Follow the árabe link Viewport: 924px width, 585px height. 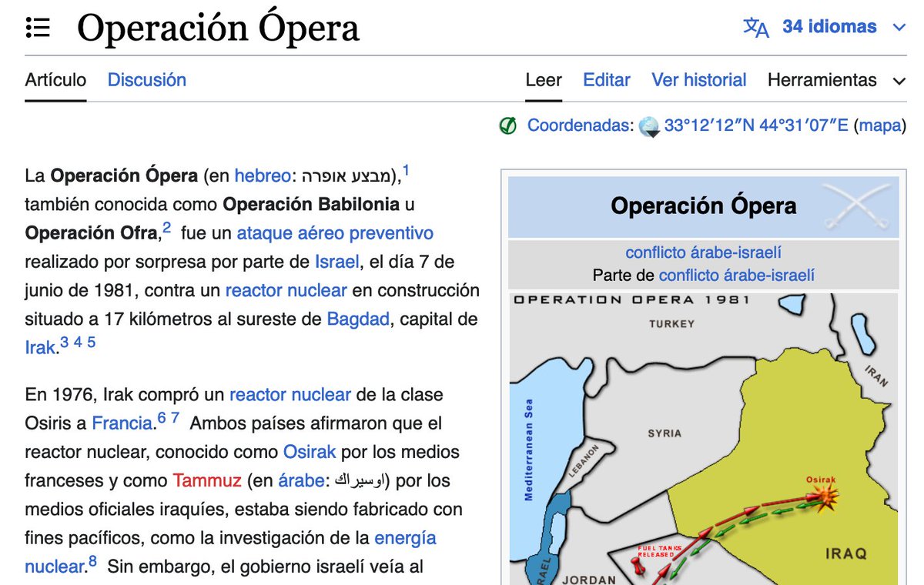[301, 480]
